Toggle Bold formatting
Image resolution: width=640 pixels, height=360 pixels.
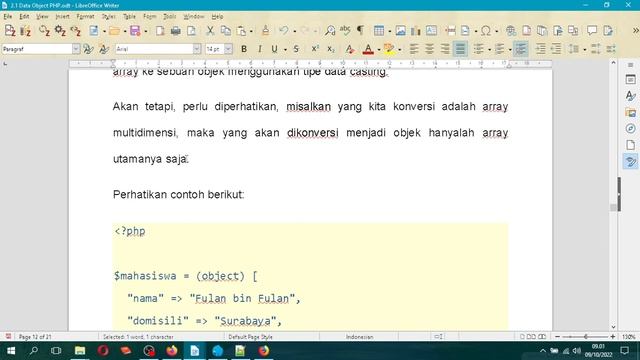coord(244,49)
